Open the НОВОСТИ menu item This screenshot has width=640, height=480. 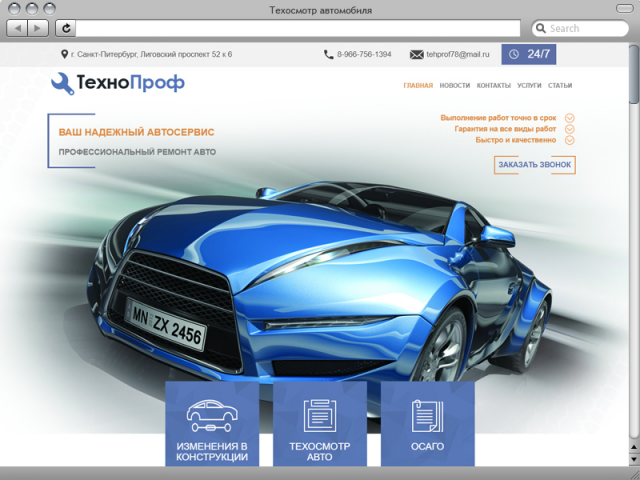pyautogui.click(x=455, y=85)
